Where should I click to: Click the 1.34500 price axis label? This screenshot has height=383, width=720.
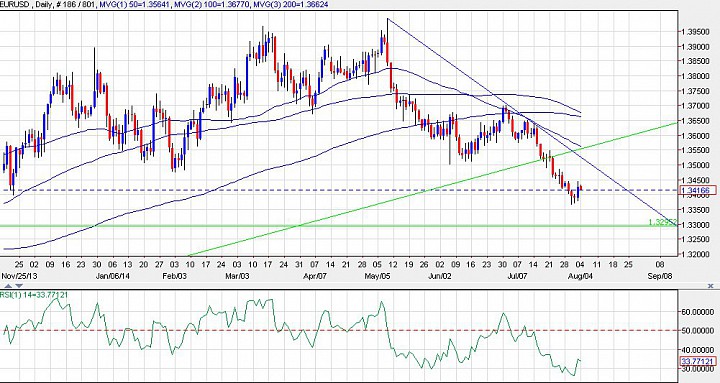[696, 180]
